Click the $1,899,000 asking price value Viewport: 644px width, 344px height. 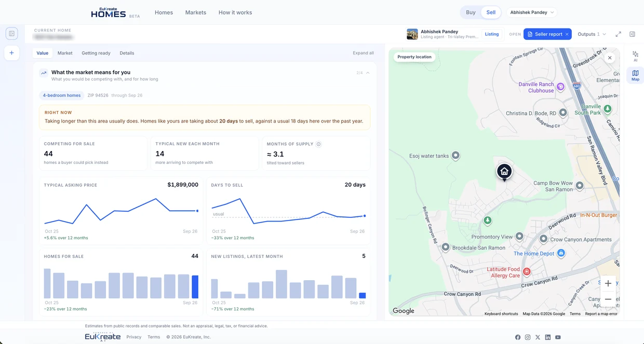[183, 185]
